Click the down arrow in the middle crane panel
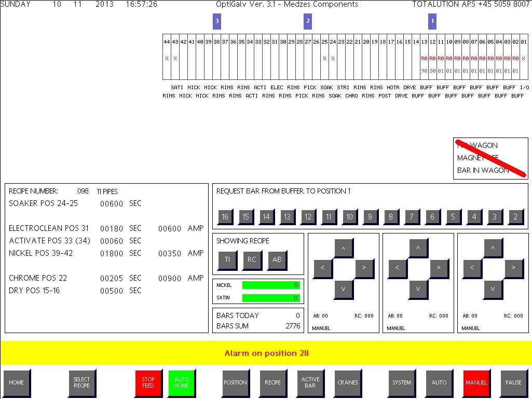The width and height of the screenshot is (532, 399). pyautogui.click(x=418, y=290)
